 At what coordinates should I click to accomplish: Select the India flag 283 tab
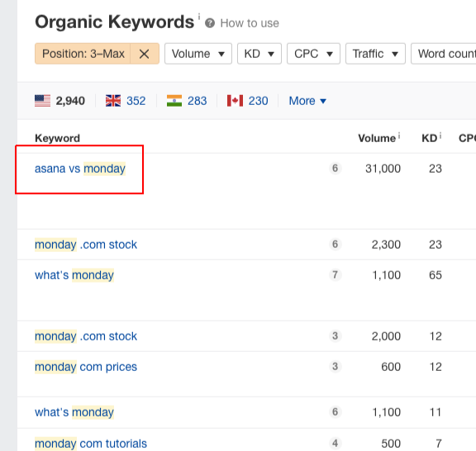tap(187, 101)
